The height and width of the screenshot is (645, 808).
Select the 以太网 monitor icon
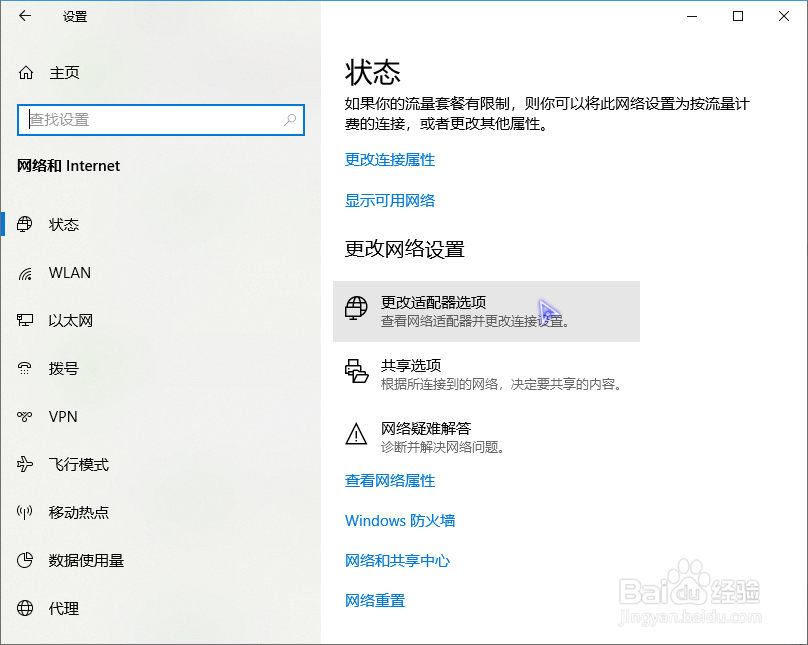[x=25, y=320]
